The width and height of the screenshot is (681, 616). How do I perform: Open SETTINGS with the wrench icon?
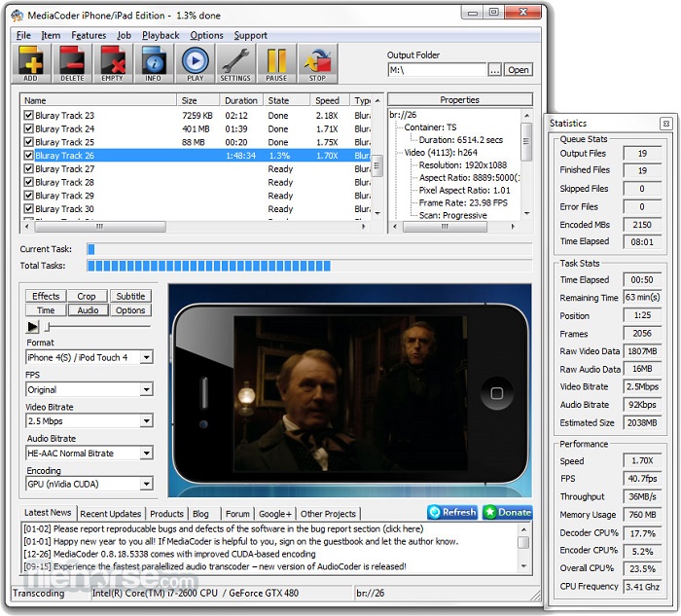235,64
